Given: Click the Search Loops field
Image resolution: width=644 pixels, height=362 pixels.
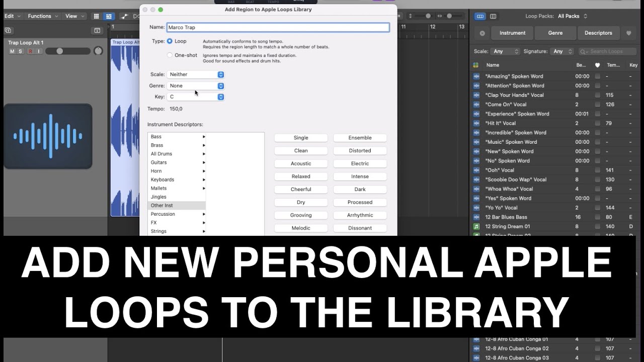Looking at the screenshot, I should pos(607,51).
